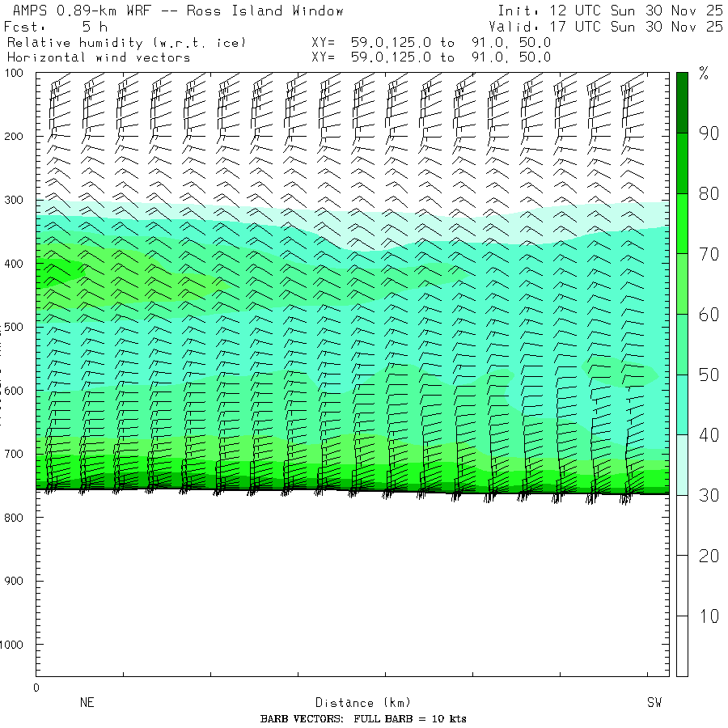Click the NE endpoint label
Screen dimensions: 728x728
click(87, 703)
